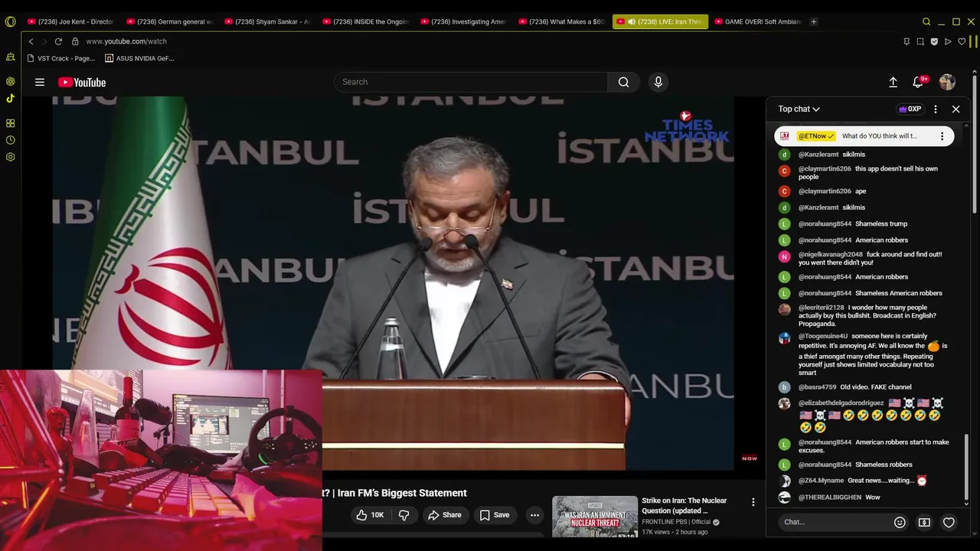This screenshot has width=980, height=551.
Task: Open more actions below the video
Action: (x=535, y=515)
